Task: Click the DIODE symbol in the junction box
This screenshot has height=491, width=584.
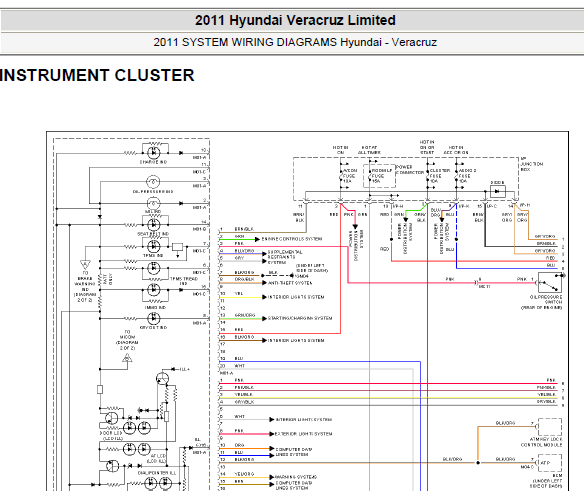Action: [x=498, y=191]
